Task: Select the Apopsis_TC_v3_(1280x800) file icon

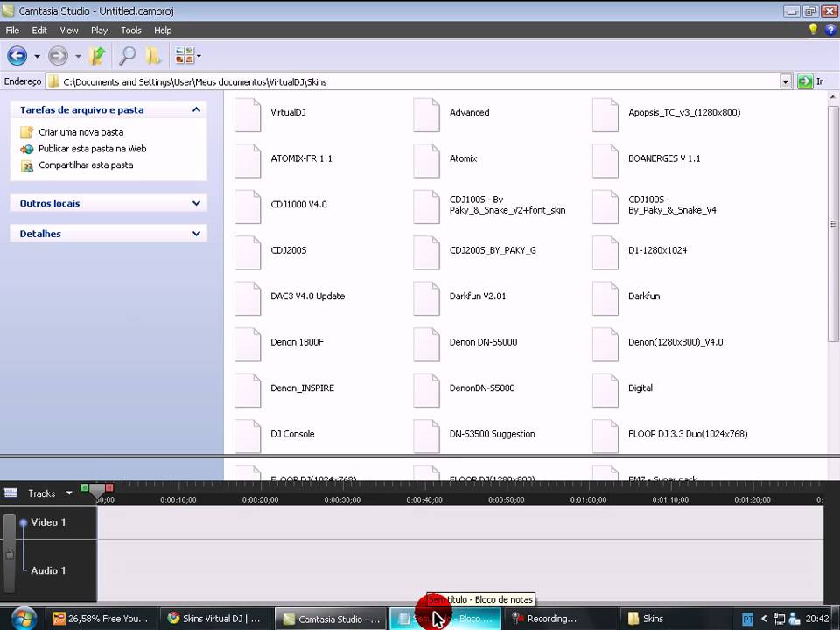Action: tap(605, 114)
